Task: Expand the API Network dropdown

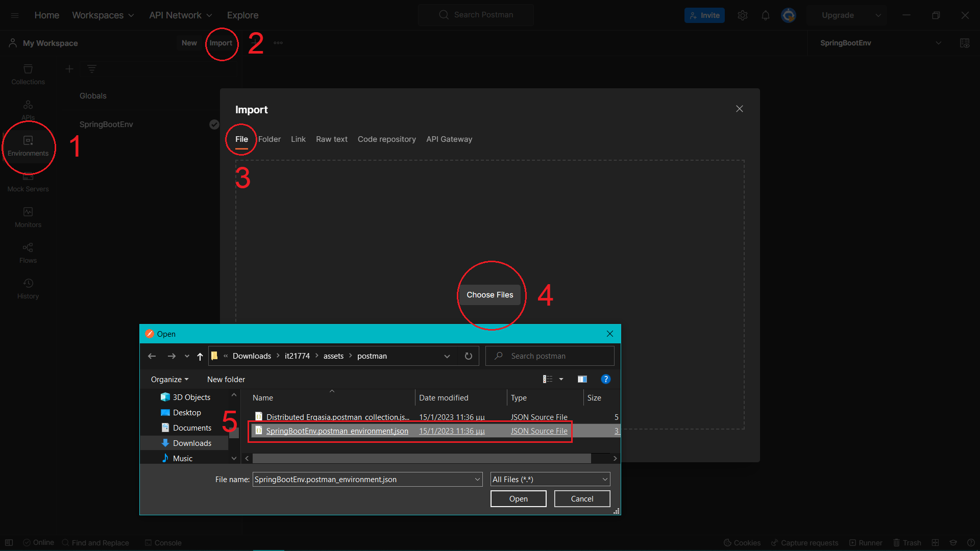Action: 181,15
